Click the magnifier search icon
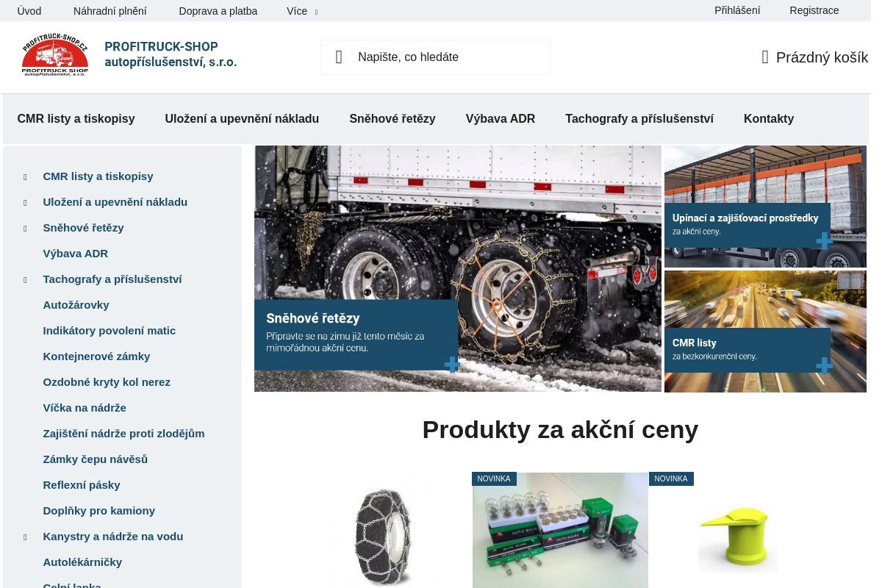 coord(339,57)
